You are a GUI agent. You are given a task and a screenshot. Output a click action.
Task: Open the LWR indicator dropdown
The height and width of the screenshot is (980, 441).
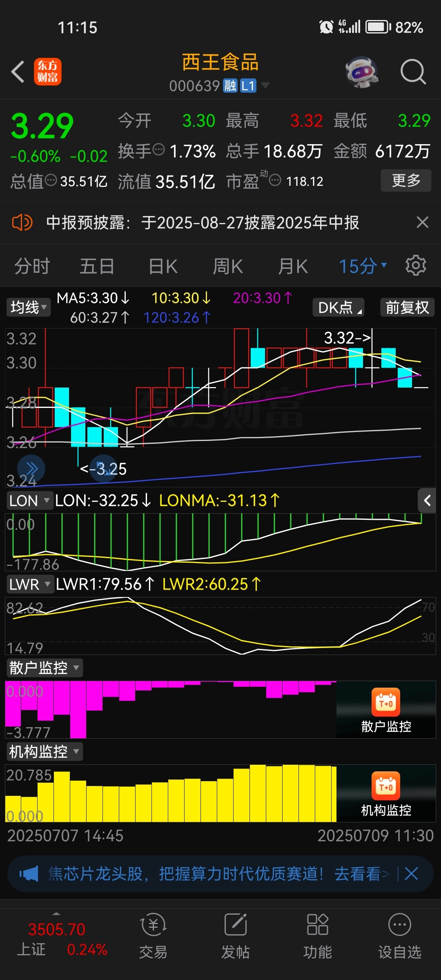[x=30, y=584]
